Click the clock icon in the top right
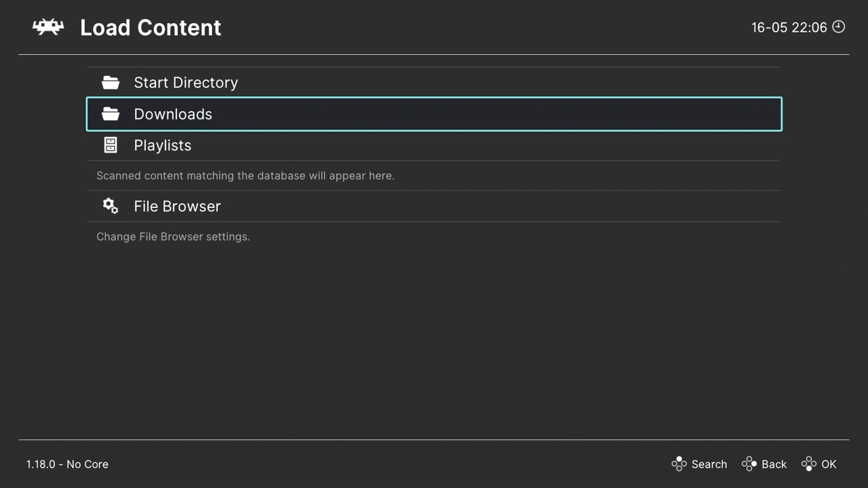Image resolution: width=868 pixels, height=488 pixels. (x=838, y=27)
